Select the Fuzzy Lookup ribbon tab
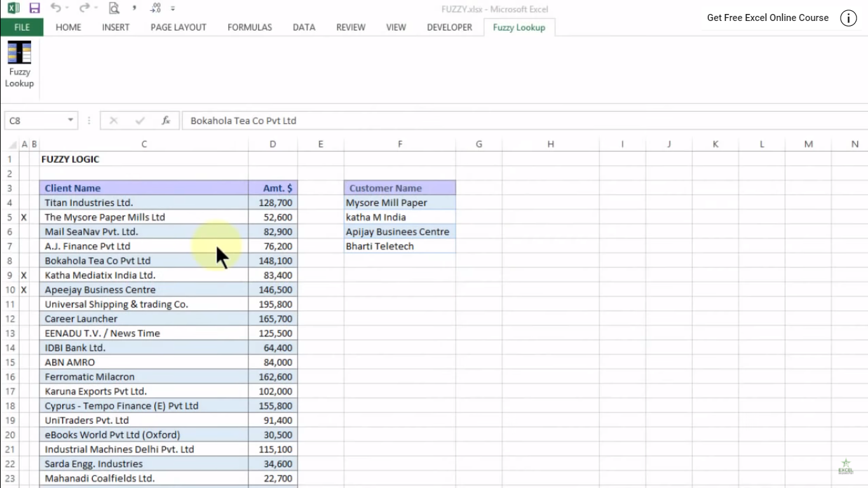This screenshot has height=488, width=868. (x=519, y=27)
